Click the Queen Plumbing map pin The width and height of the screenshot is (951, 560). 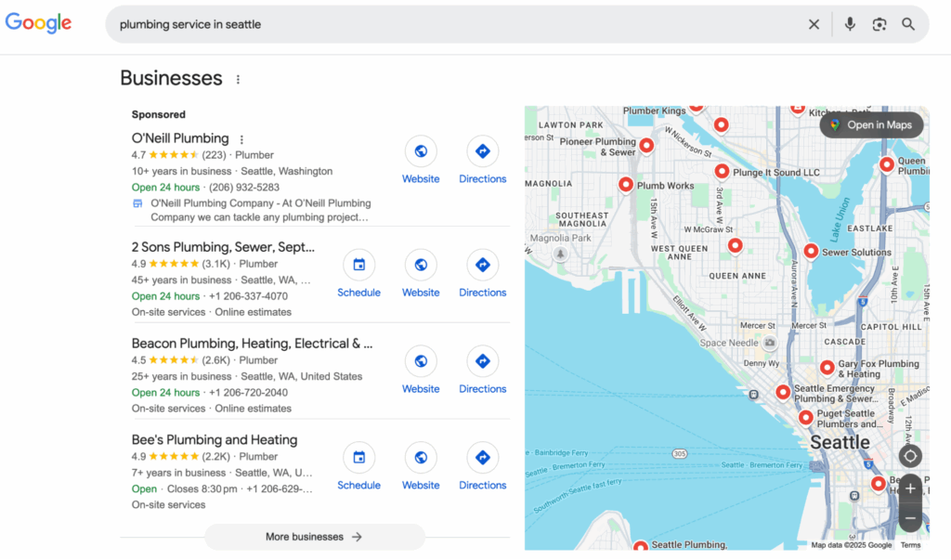887,164
